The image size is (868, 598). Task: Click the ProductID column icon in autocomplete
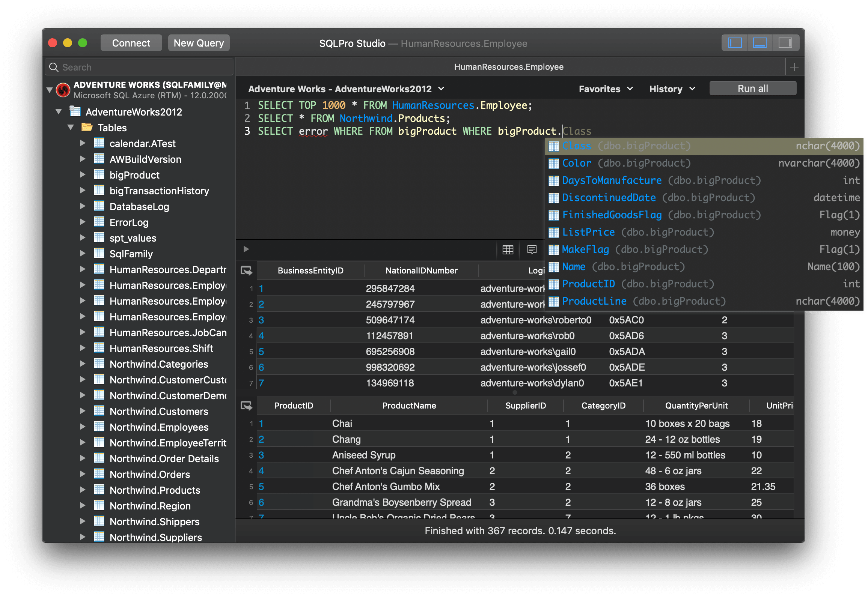click(x=553, y=284)
